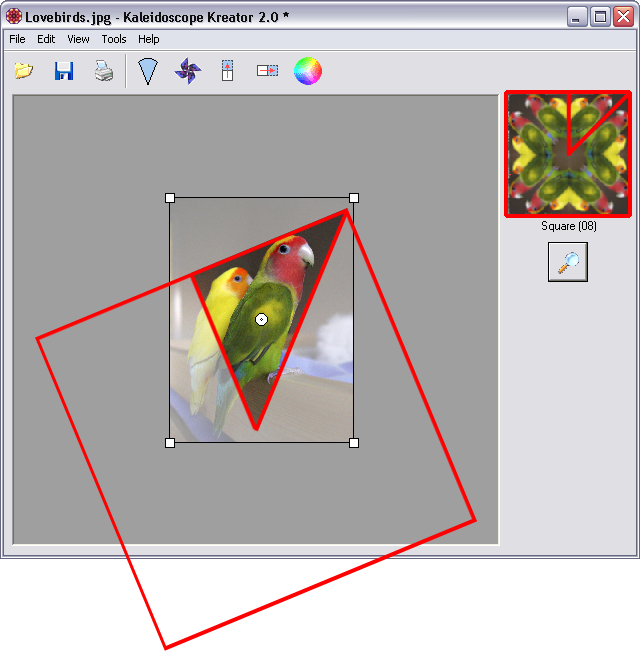The width and height of the screenshot is (640, 652).
Task: Click the circular center point on the bird
Action: tap(261, 319)
